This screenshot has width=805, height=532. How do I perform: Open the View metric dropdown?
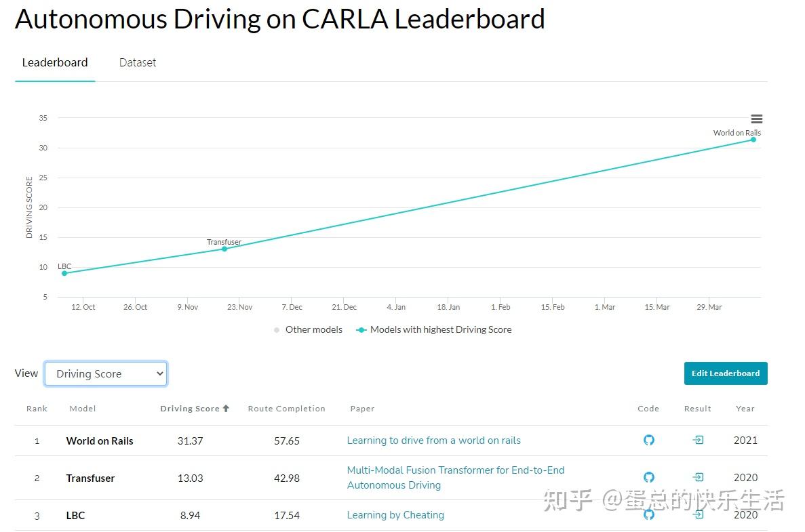[105, 373]
